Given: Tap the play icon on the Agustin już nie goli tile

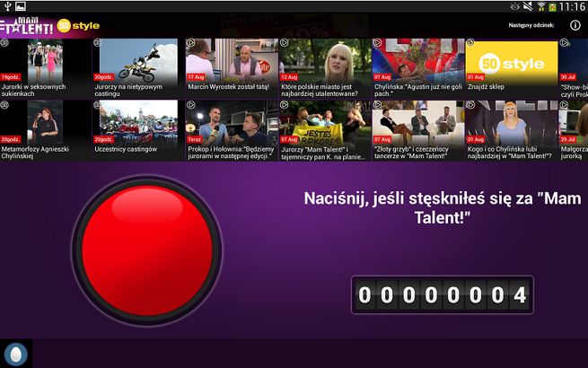Looking at the screenshot, I should click(x=377, y=43).
